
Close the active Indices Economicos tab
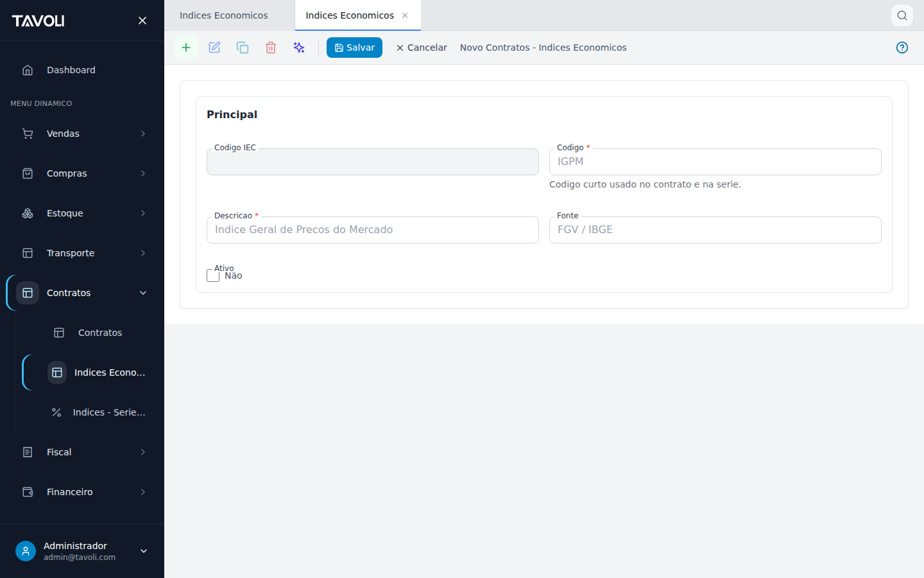pyautogui.click(x=405, y=15)
